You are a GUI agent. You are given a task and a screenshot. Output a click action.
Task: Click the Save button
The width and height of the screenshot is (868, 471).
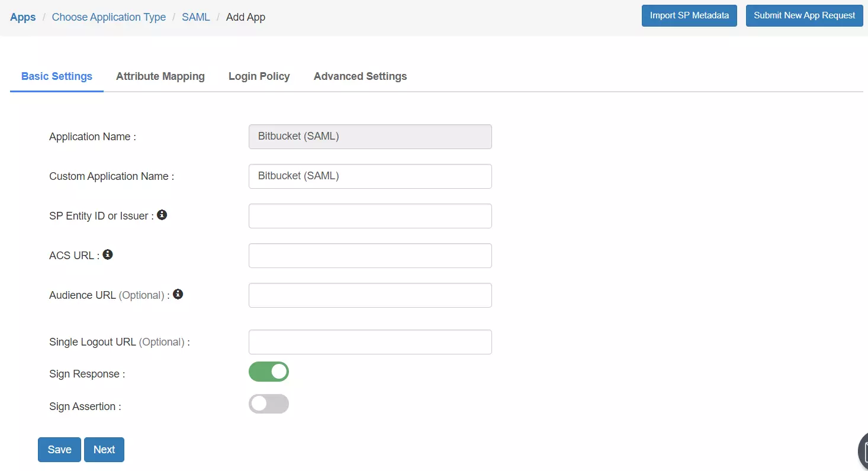(x=59, y=450)
